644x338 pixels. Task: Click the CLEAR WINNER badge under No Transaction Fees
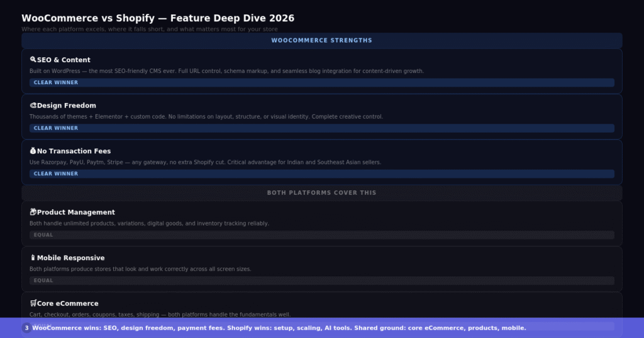[321, 173]
